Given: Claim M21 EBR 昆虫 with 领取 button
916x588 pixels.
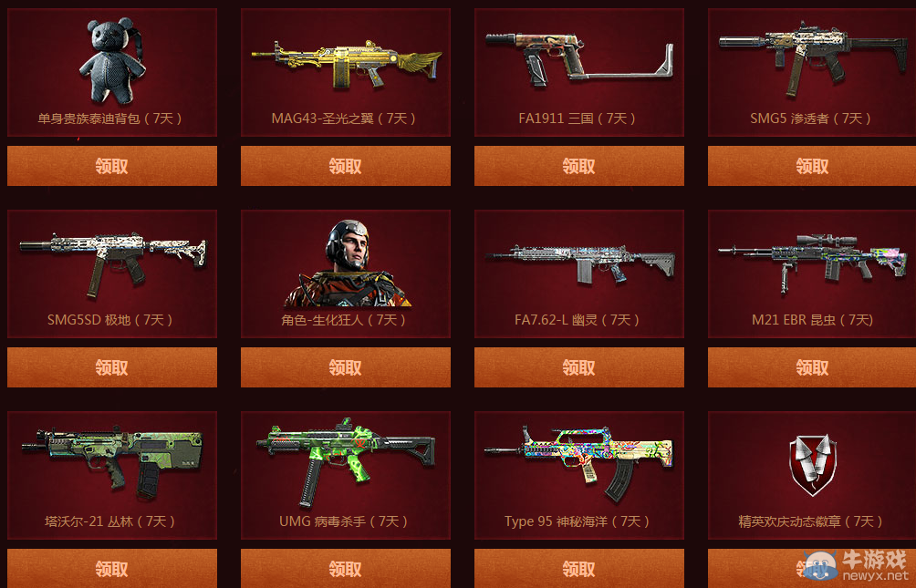Looking at the screenshot, I should (x=812, y=367).
